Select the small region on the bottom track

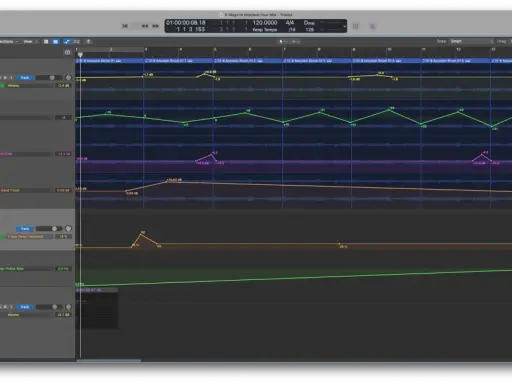(x=97, y=308)
